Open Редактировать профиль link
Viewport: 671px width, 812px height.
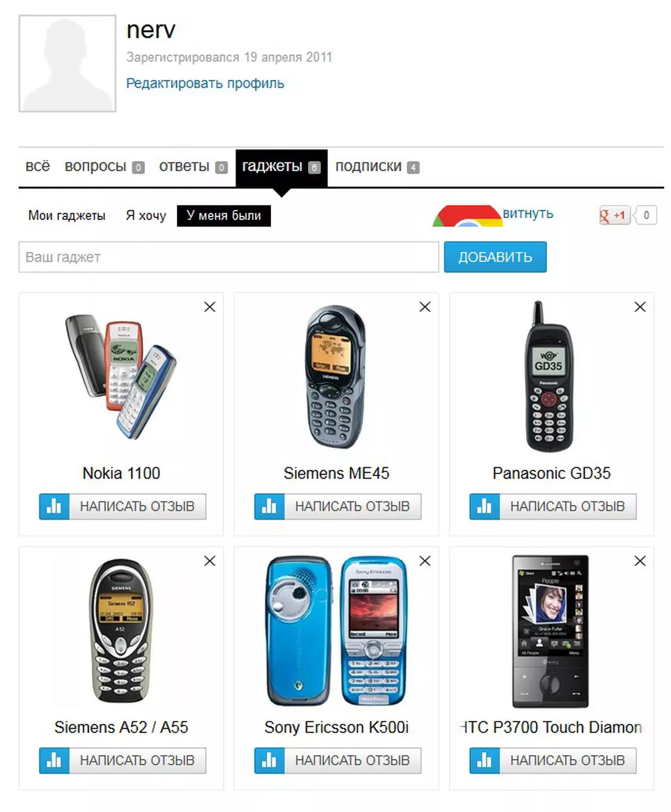click(x=205, y=84)
